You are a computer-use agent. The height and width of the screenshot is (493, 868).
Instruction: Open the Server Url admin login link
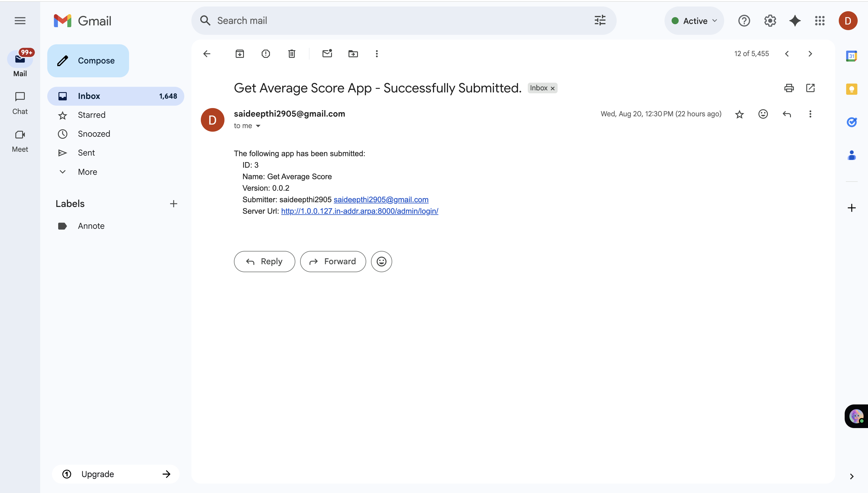(x=359, y=211)
